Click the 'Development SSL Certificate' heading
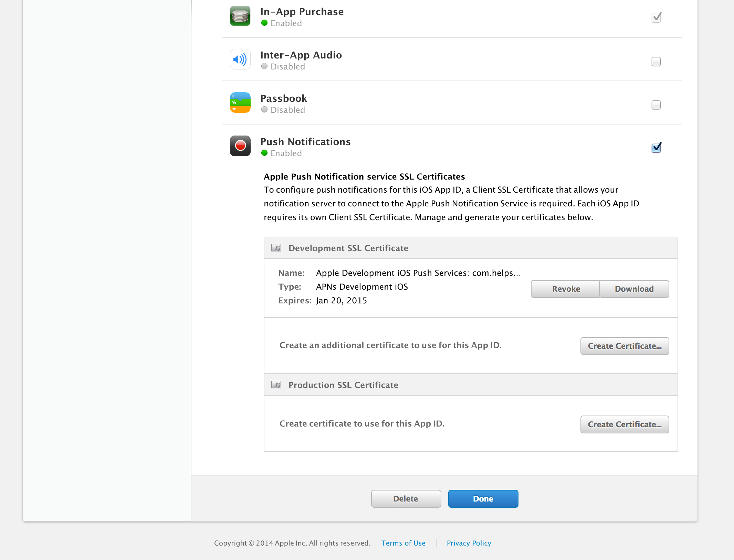This screenshot has width=734, height=560. coord(348,248)
